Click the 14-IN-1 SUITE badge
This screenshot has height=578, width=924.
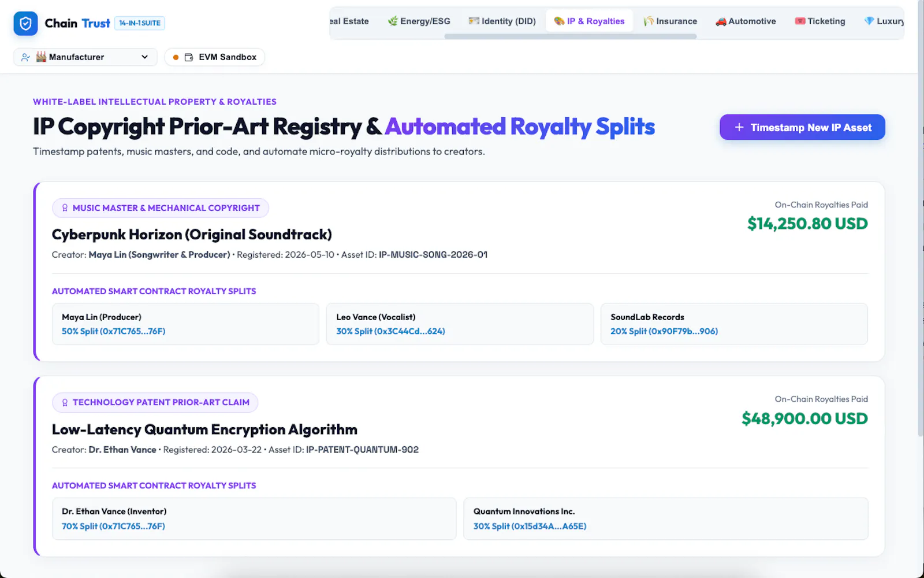point(140,23)
